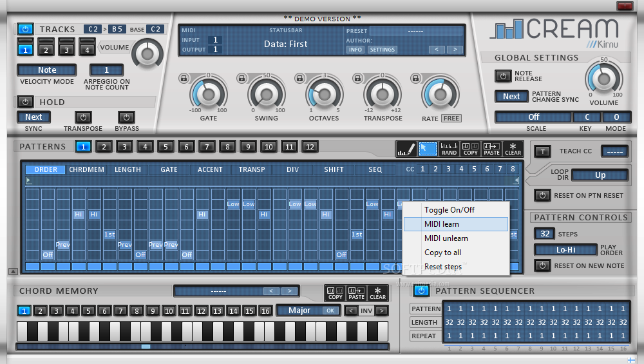This screenshot has height=364, width=644.
Task: Select the pencil draw tool
Action: (406, 149)
